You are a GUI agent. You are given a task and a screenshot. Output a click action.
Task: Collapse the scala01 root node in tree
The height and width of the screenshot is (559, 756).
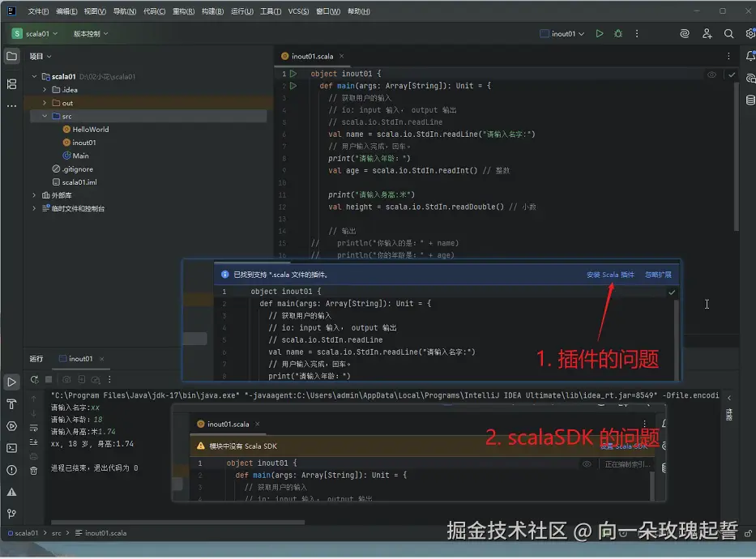coord(34,77)
